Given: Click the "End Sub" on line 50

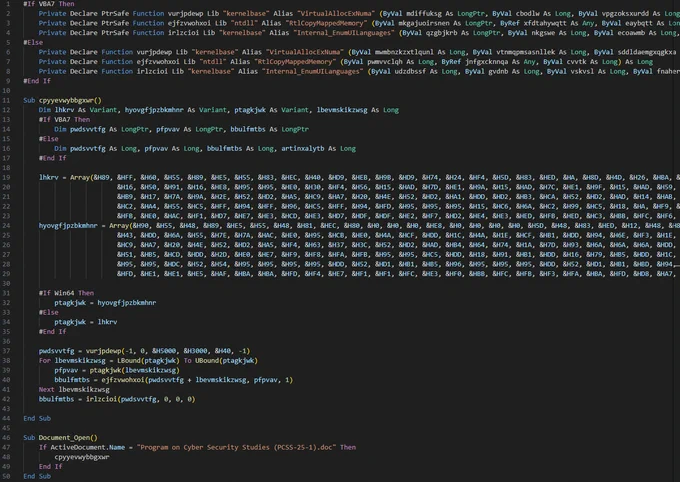Looking at the screenshot, I should (x=37, y=476).
